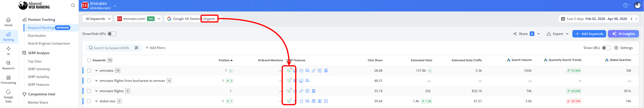Open SERP Volatility menu item

(x=38, y=77)
